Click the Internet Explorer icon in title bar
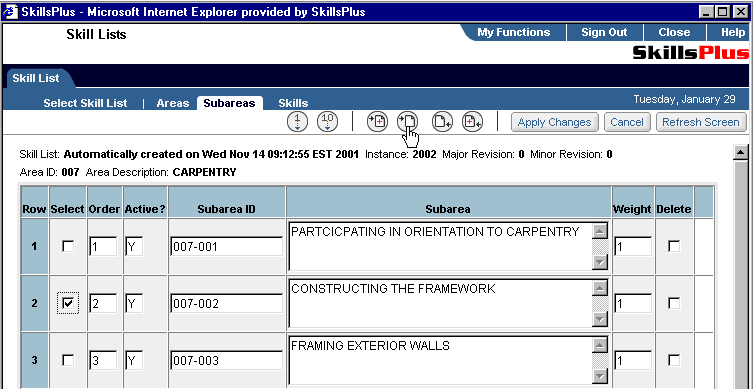The height and width of the screenshot is (389, 753). click(x=11, y=12)
